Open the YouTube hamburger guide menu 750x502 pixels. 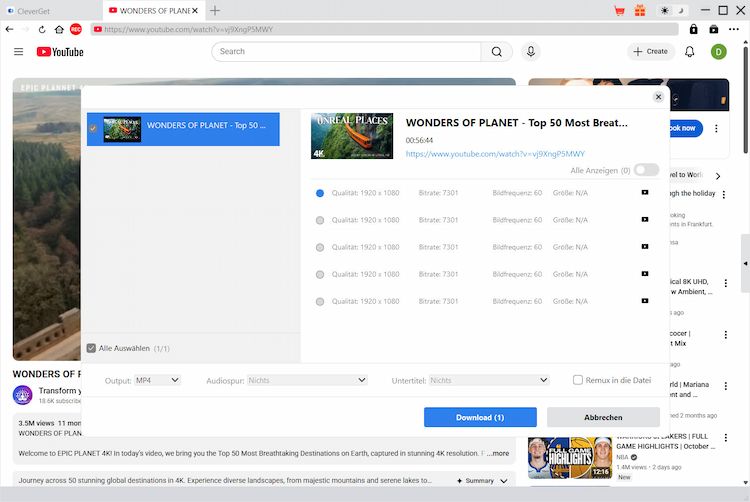tap(18, 51)
